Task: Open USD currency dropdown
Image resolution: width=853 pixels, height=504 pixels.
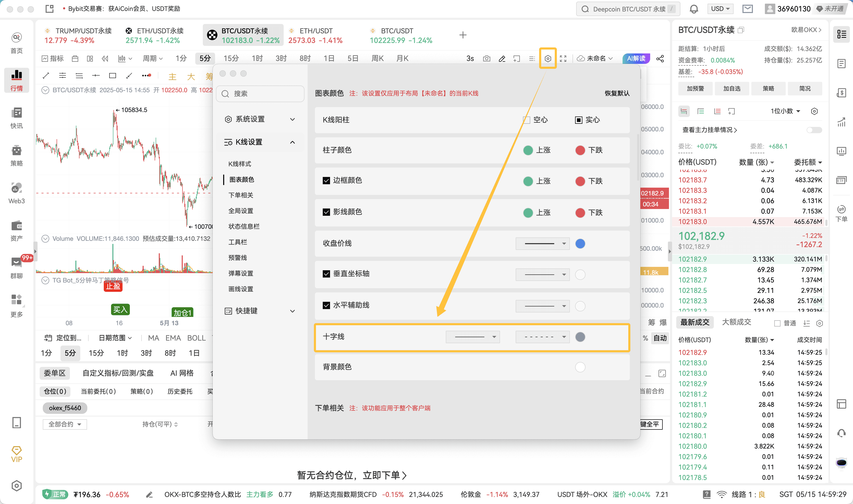Action: pos(721,9)
